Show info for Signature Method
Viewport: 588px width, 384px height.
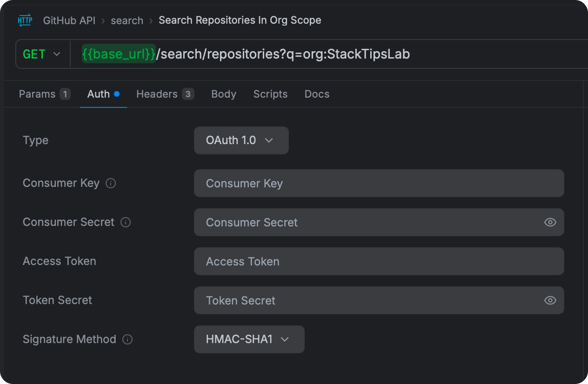pyautogui.click(x=127, y=339)
